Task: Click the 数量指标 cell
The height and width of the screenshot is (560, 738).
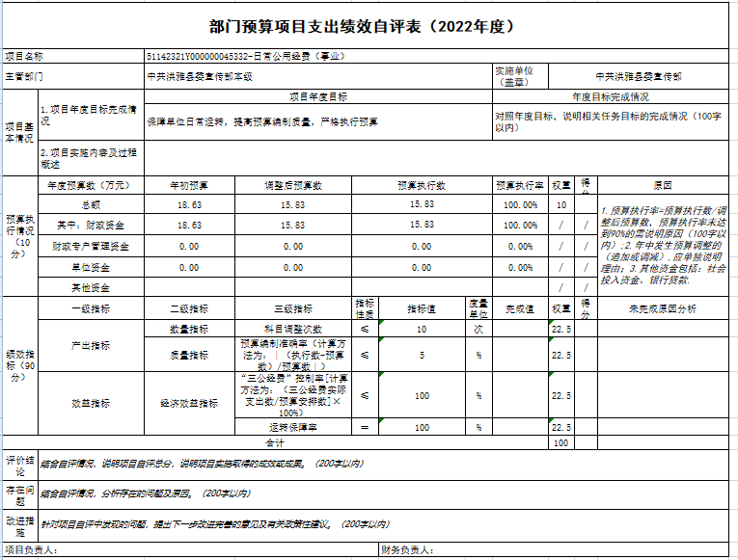Action: 189,329
